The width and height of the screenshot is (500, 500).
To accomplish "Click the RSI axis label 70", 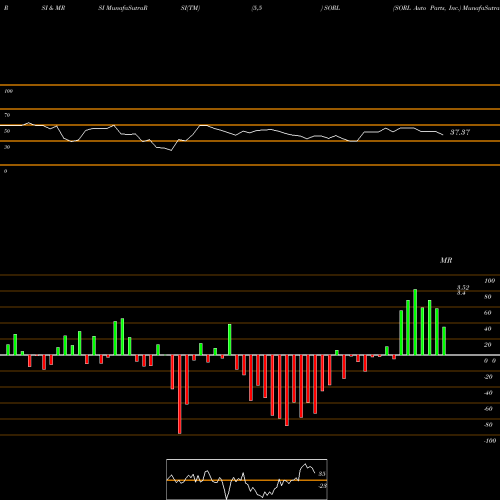I will 7,115.
